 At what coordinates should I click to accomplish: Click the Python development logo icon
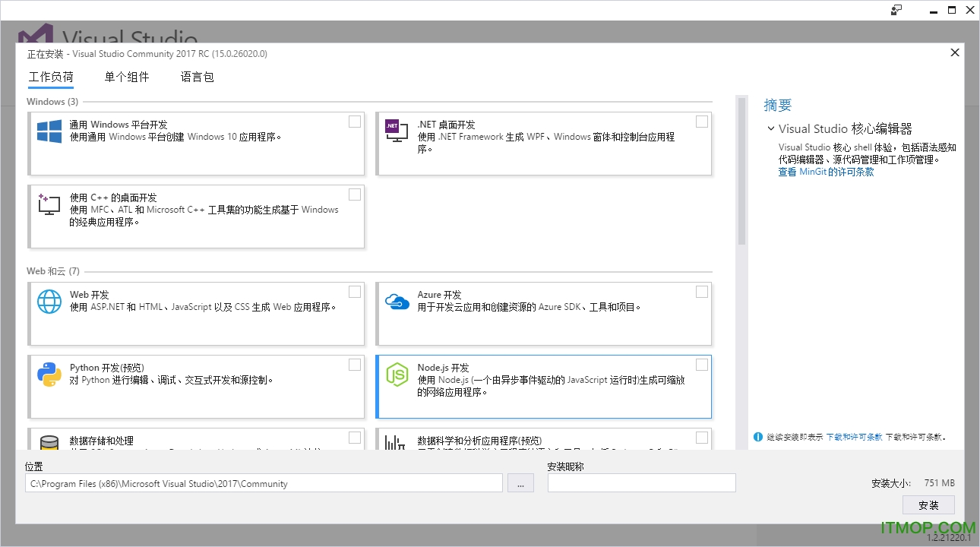tap(49, 375)
